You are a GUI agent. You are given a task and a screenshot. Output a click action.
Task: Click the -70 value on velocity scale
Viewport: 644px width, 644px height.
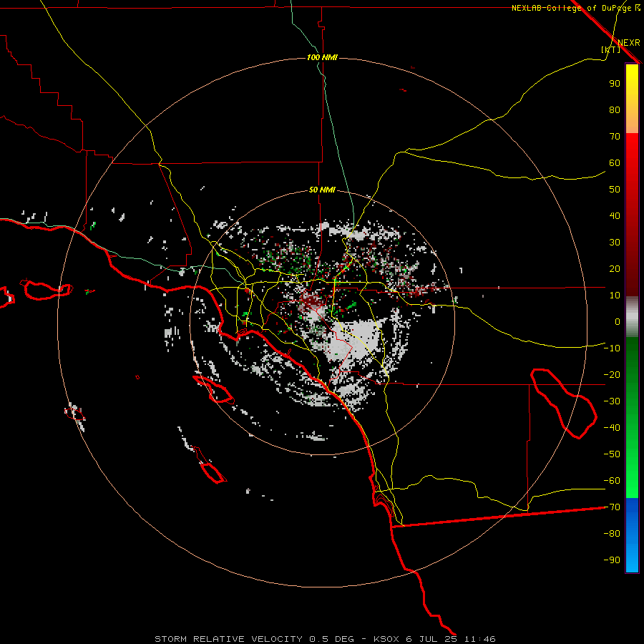pos(612,507)
